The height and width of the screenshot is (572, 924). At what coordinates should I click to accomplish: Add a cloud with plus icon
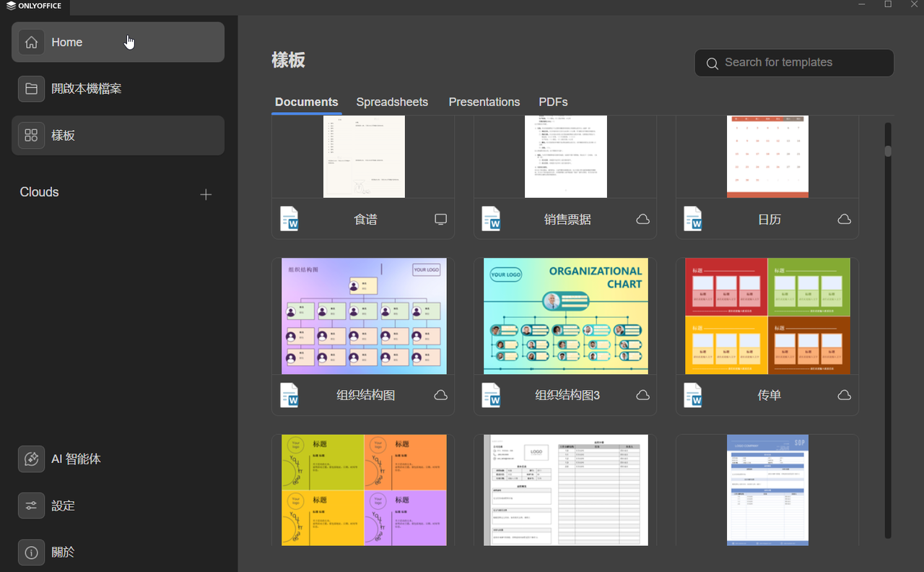[206, 194]
